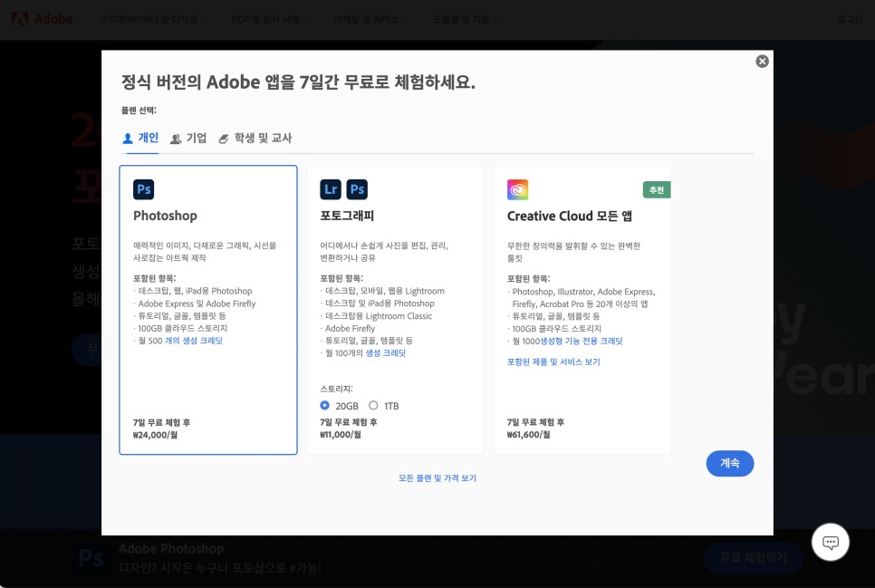Screen dimensions: 875x588
Task: Click the dialog heading about 7일간 무료 체험
Action: (299, 82)
